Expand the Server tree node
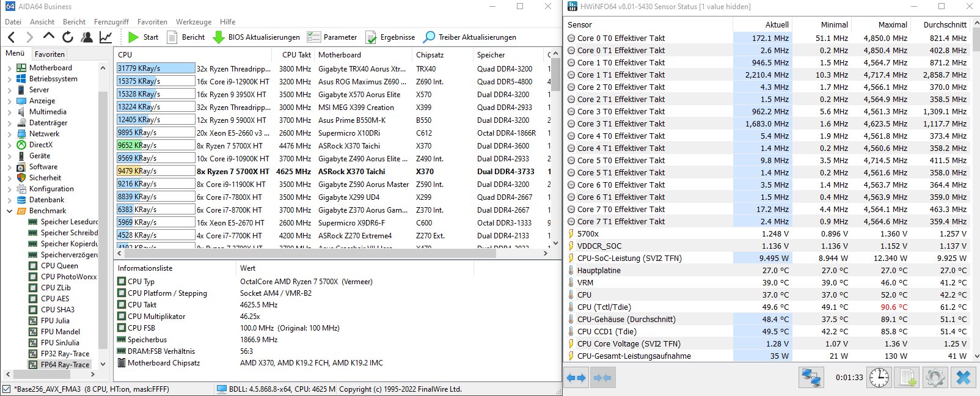Screen dimensions: 980x396 click(9, 90)
